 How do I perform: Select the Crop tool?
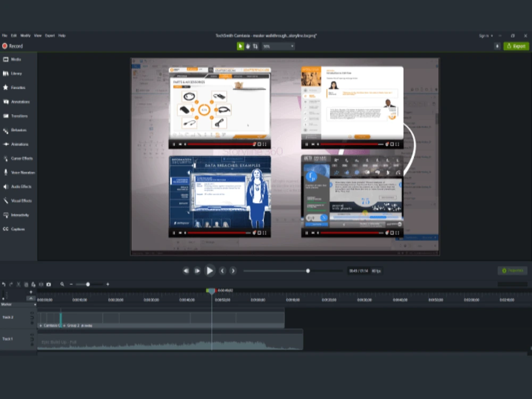point(255,46)
